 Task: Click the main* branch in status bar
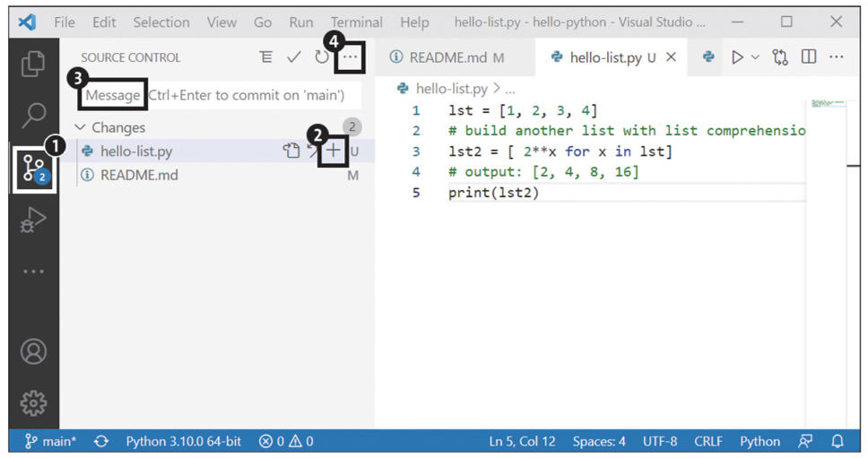pos(50,441)
